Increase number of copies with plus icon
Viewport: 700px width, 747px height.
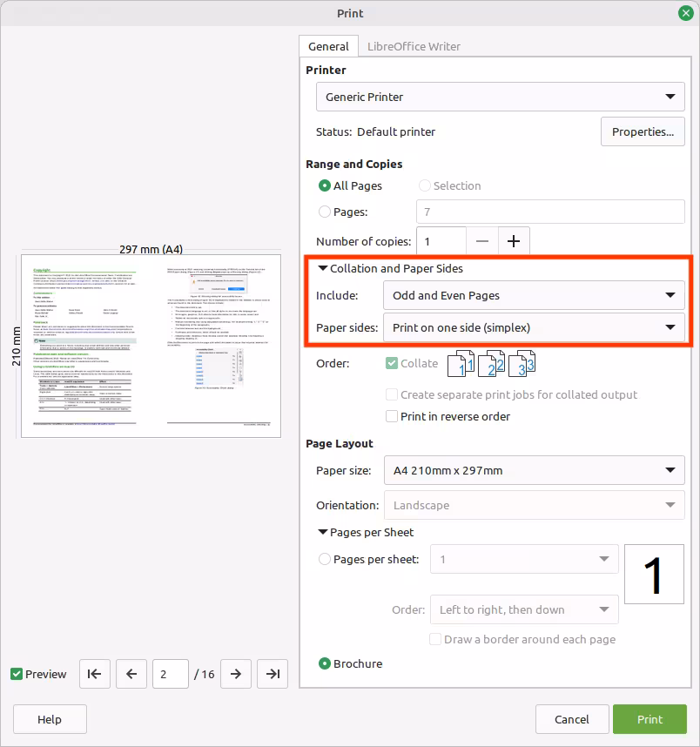(514, 241)
